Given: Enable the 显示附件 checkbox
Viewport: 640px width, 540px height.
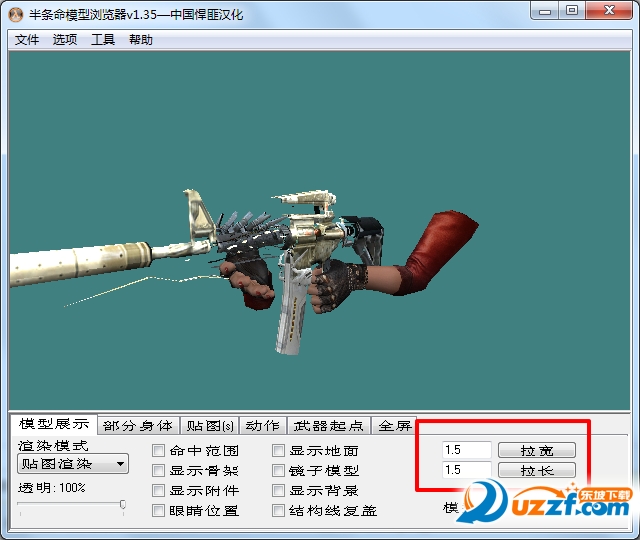Looking at the screenshot, I should point(158,491).
